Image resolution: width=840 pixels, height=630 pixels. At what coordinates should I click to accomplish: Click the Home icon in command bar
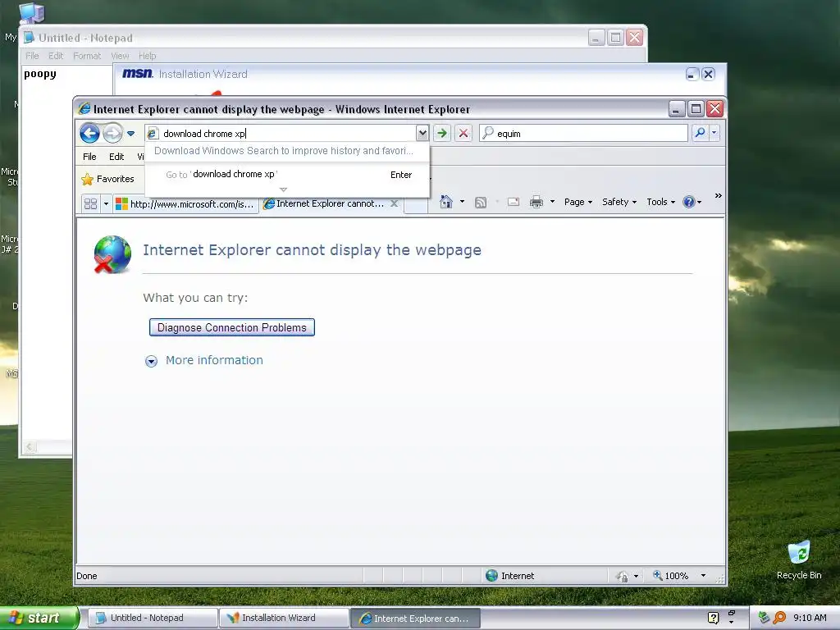[x=445, y=202]
